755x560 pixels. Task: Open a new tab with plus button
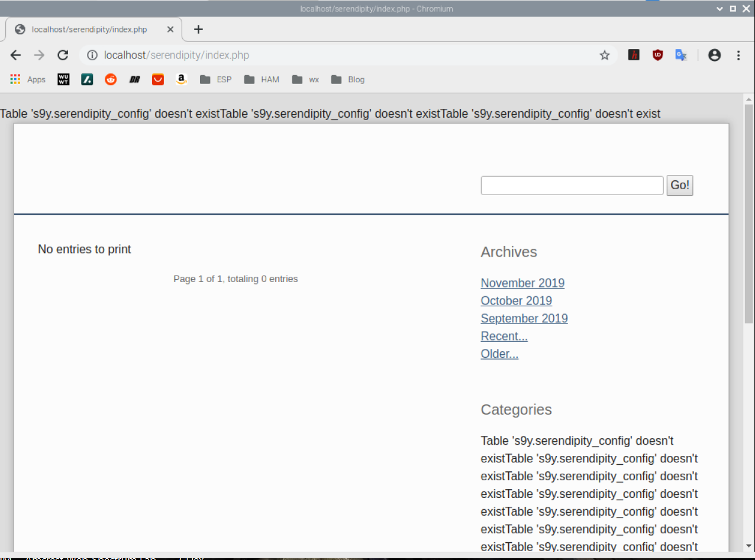point(198,29)
